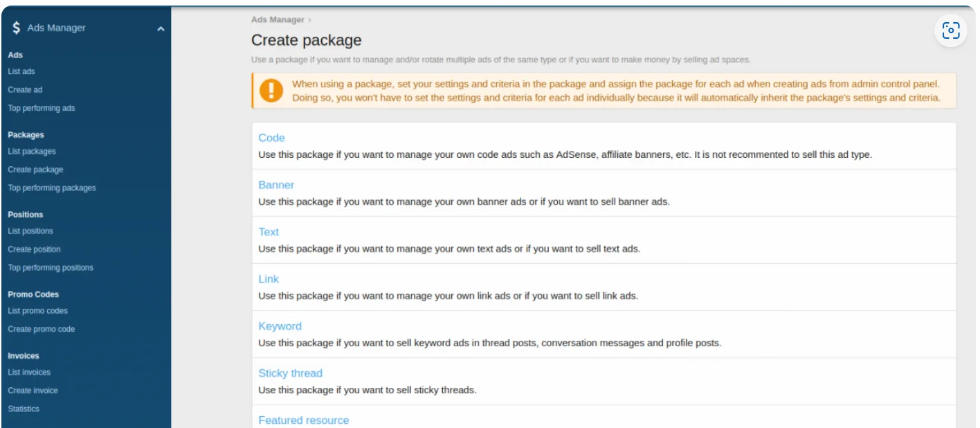Viewport: 980px width, 428px height.
Task: Click the screenshot capture icon
Action: coord(951,30)
